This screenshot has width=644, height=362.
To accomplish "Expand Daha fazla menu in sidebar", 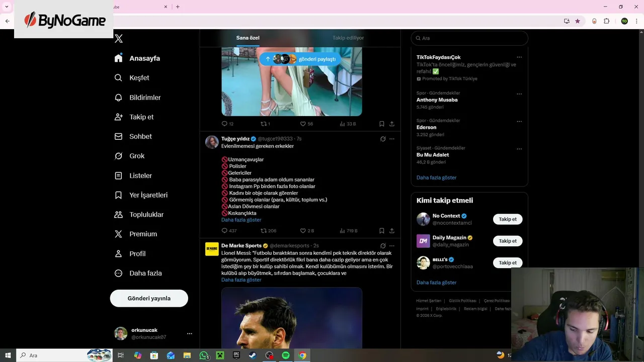I will coord(138,274).
